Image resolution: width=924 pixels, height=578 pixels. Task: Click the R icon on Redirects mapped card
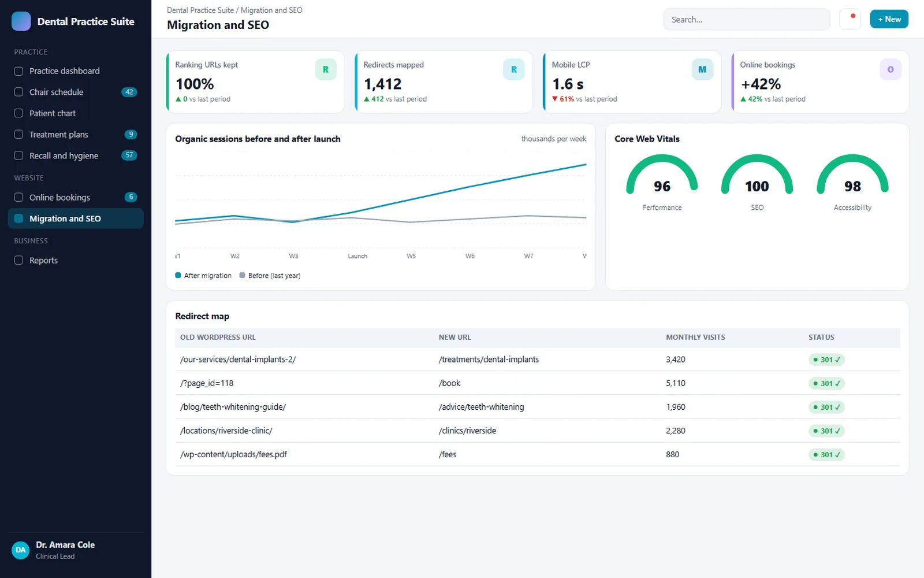(514, 69)
